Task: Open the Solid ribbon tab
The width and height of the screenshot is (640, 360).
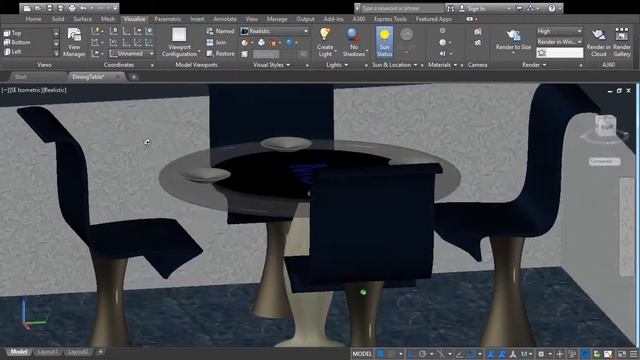Action: [58, 19]
